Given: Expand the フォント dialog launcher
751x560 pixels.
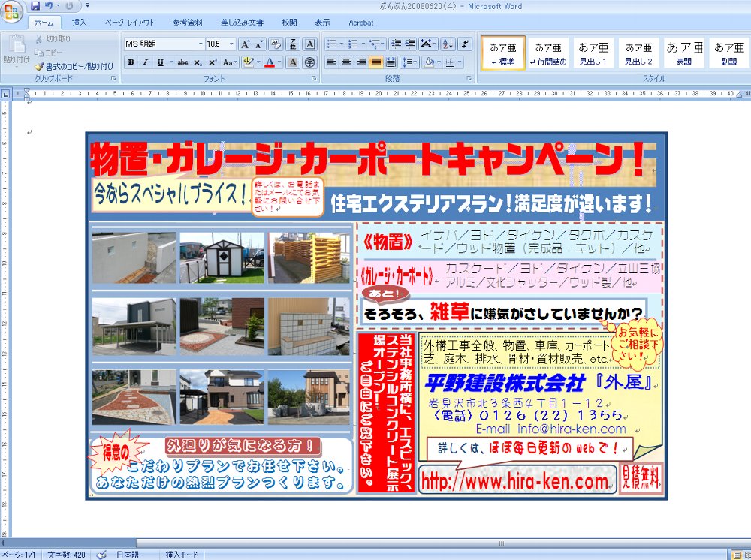Looking at the screenshot, I should coord(314,79).
